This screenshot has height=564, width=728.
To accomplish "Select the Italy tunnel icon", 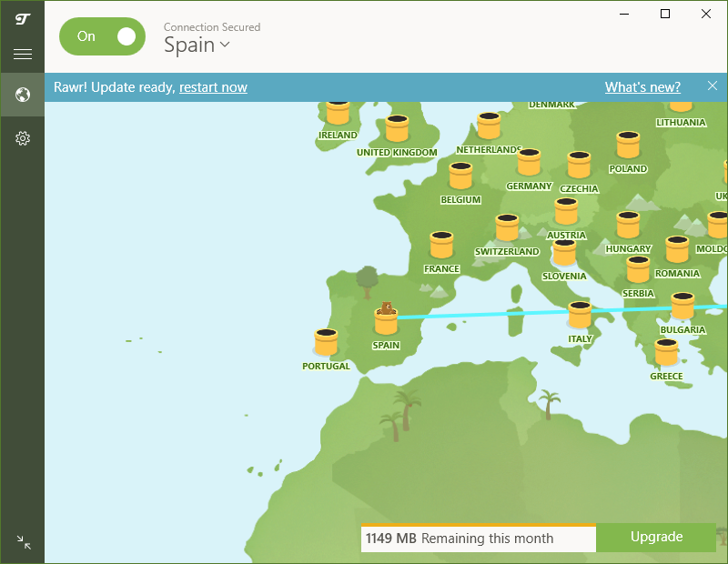I will pos(580,315).
